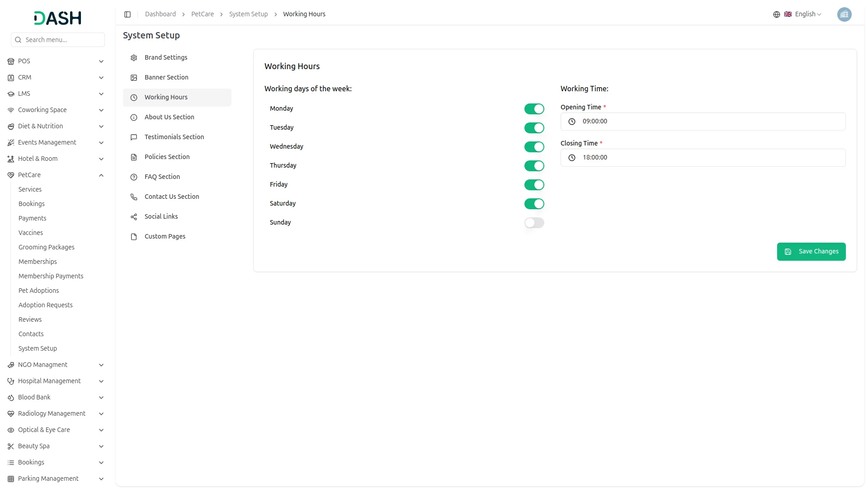The image size is (868, 488).
Task: Click the Hotel & Room icon
Action: pyautogui.click(x=11, y=159)
